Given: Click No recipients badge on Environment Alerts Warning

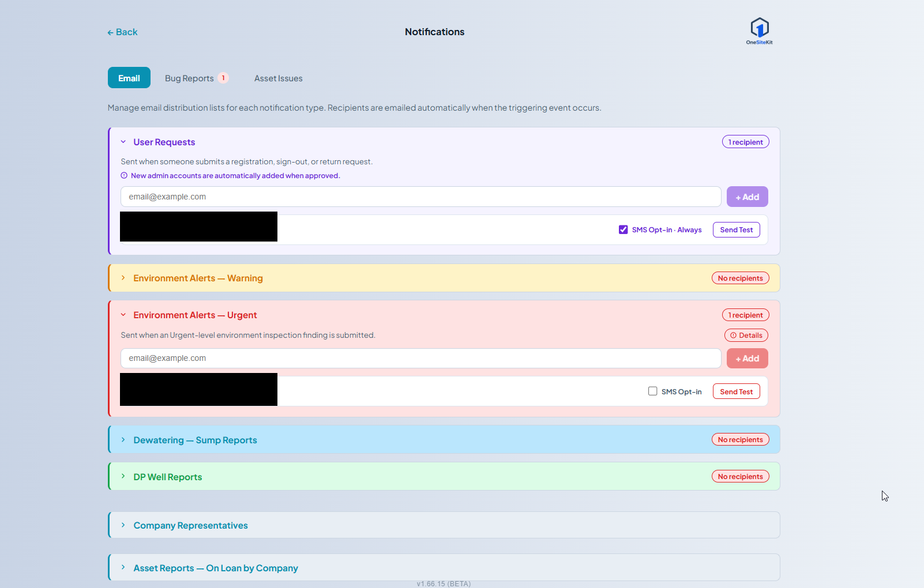Looking at the screenshot, I should [x=741, y=278].
